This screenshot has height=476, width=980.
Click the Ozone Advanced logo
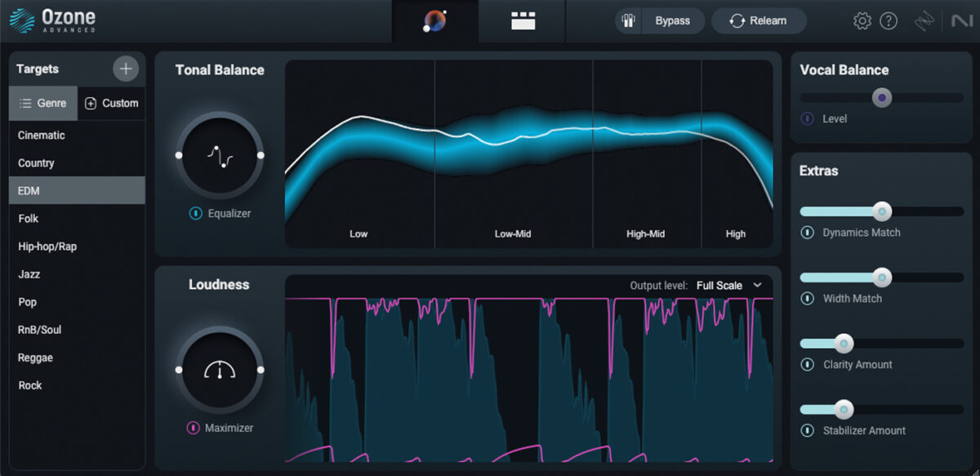[x=53, y=20]
